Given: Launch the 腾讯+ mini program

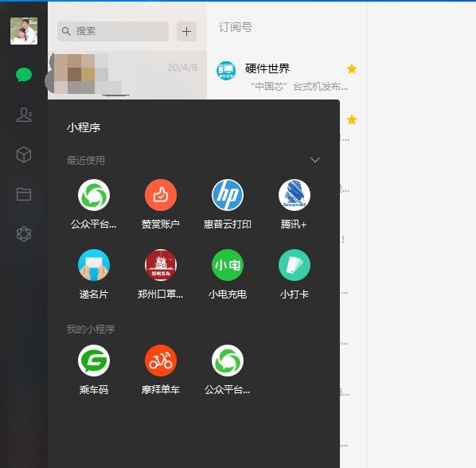Looking at the screenshot, I should pyautogui.click(x=295, y=205).
